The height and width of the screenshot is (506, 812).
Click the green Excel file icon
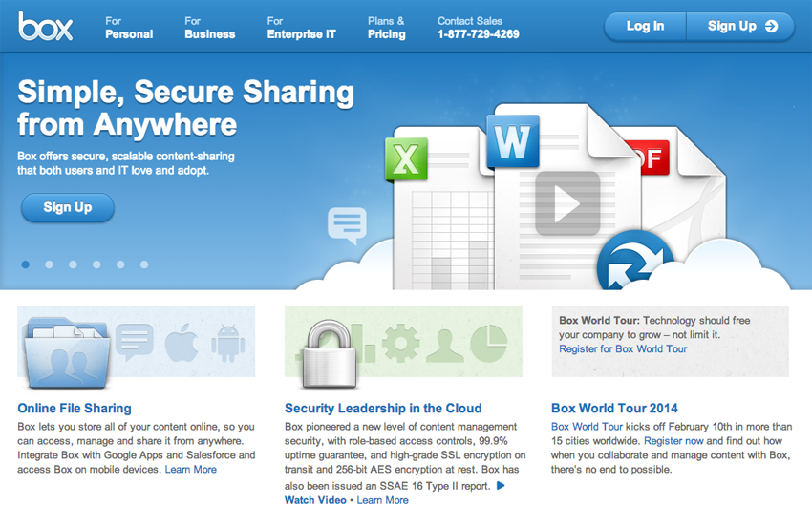point(406,158)
